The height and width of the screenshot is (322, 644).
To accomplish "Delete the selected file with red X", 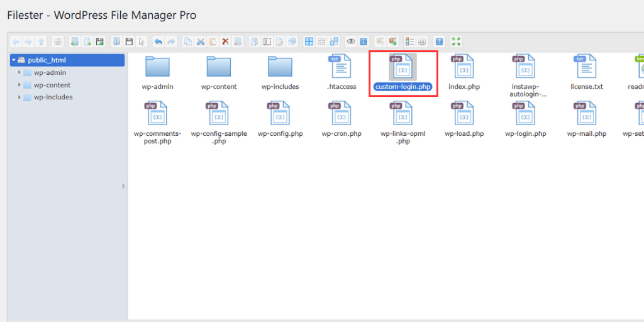I will click(x=226, y=42).
